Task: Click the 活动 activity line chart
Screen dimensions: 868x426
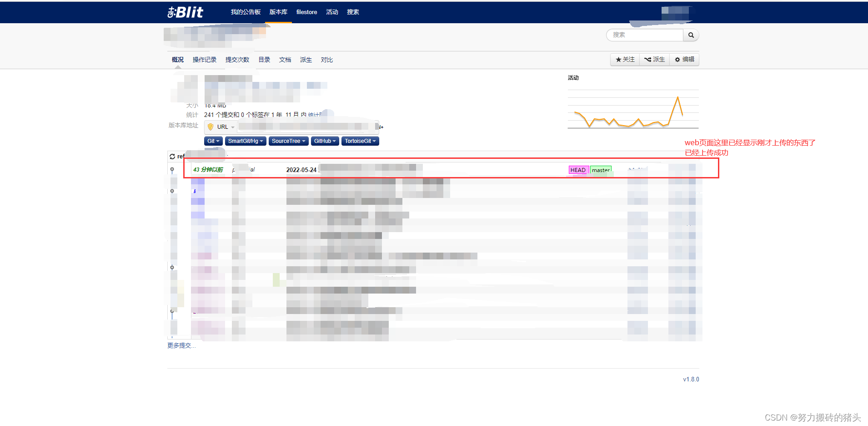Action: 633,109
